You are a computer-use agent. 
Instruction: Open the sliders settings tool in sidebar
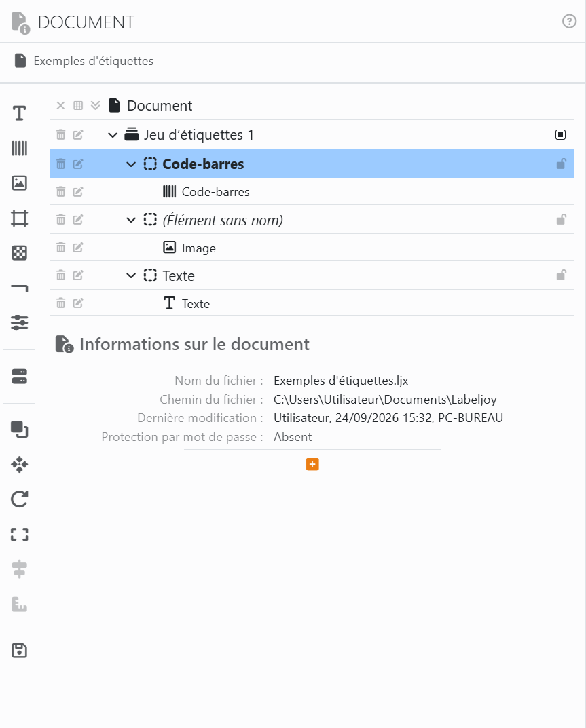pyautogui.click(x=19, y=322)
